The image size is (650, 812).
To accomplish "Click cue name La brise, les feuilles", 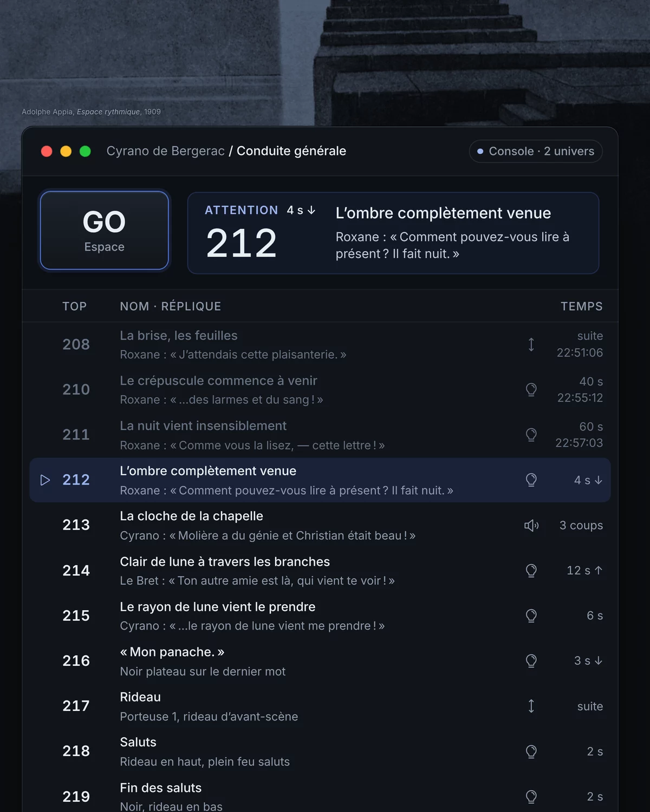I will coord(179,336).
